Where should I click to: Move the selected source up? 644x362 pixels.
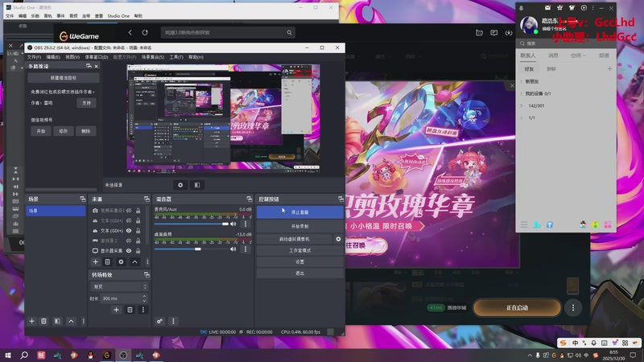point(134,261)
